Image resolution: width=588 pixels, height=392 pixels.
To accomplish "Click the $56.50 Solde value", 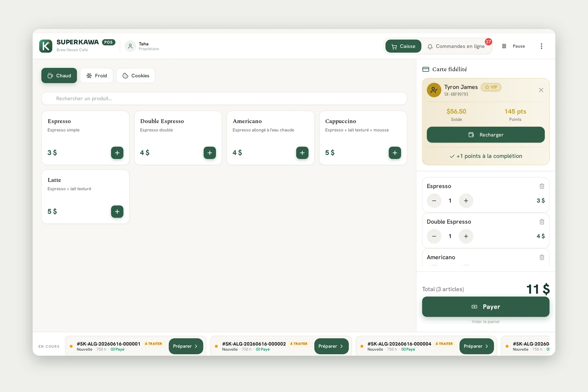I will pyautogui.click(x=456, y=111).
